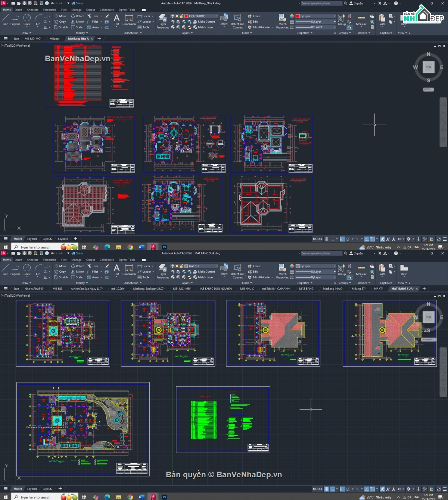Open the Layout3 tab
The image size is (448, 500).
63,239
